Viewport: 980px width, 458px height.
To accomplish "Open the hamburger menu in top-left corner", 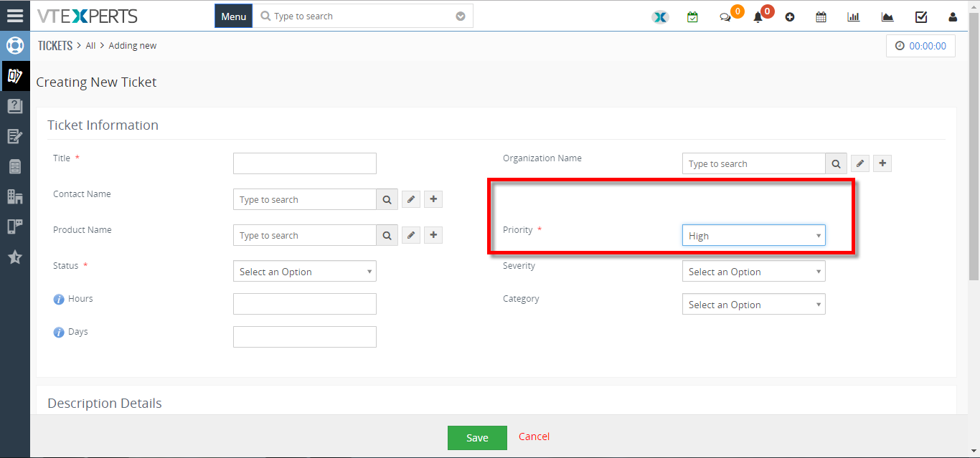I will (x=15, y=15).
